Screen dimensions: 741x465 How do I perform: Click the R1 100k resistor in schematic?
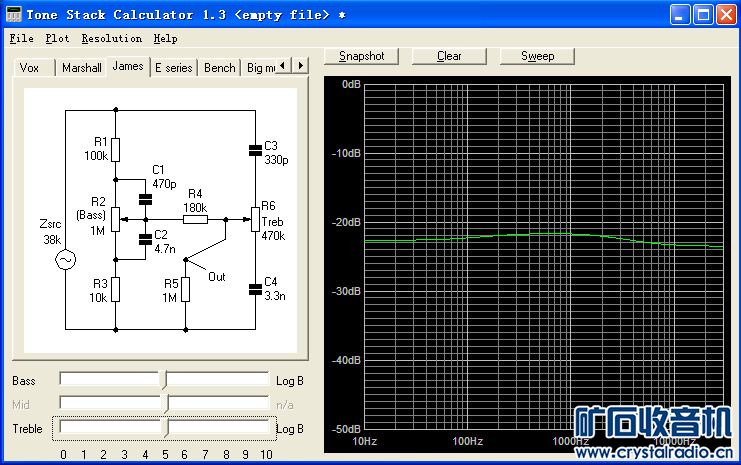pos(116,149)
